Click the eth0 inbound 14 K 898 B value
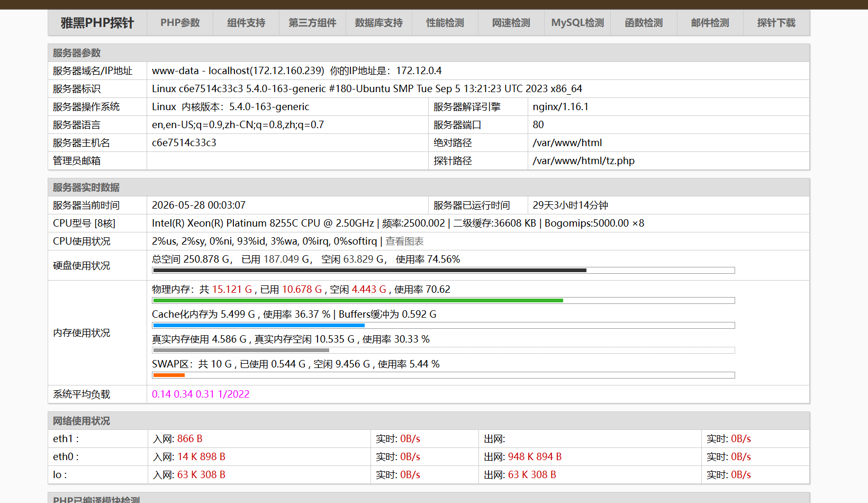This screenshot has width=868, height=503. coord(201,456)
